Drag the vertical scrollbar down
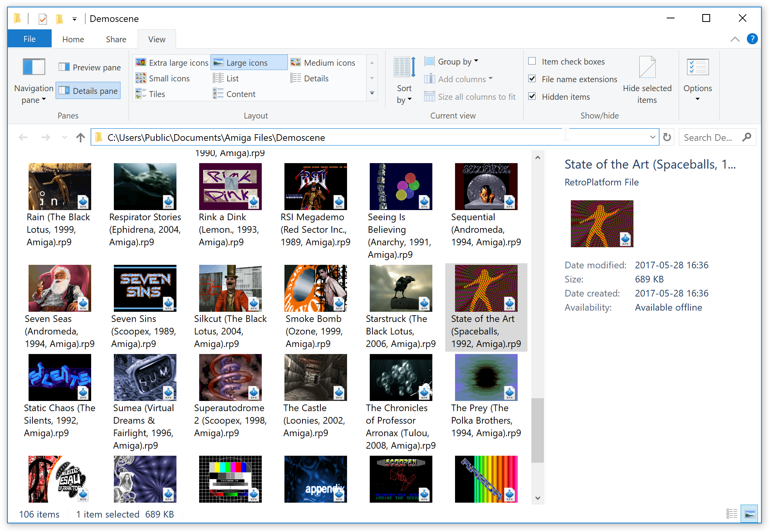This screenshot has width=770, height=532. [538, 424]
